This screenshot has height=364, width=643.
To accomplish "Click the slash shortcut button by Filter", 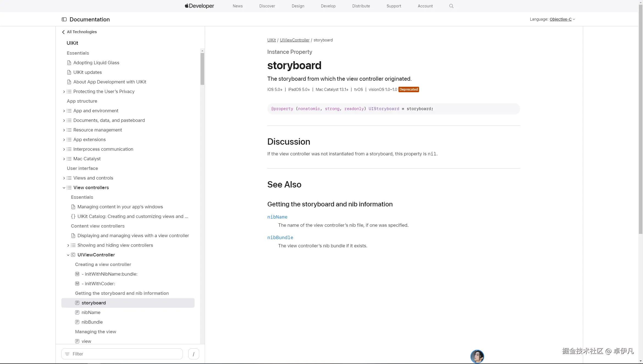I will pos(193,354).
